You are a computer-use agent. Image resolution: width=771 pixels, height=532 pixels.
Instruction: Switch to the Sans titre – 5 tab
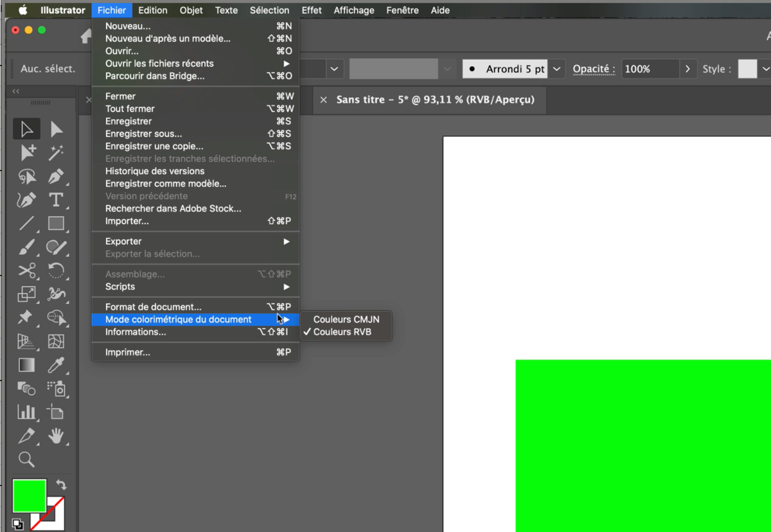click(x=436, y=100)
